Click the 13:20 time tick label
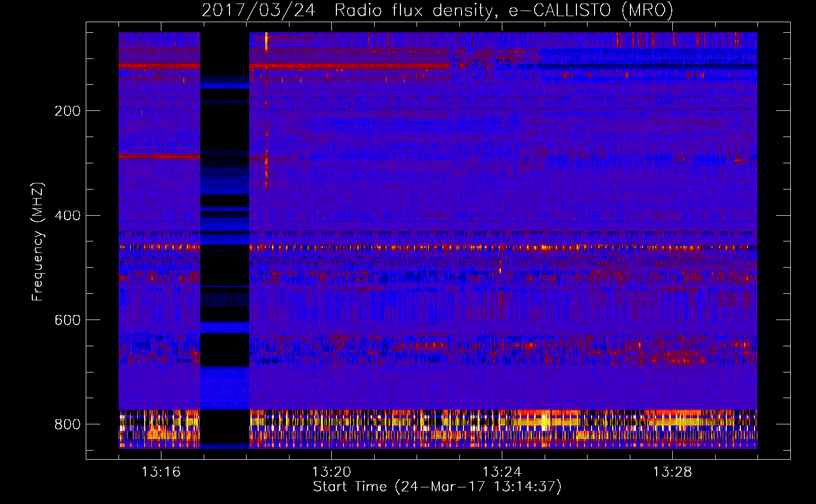 pos(331,472)
